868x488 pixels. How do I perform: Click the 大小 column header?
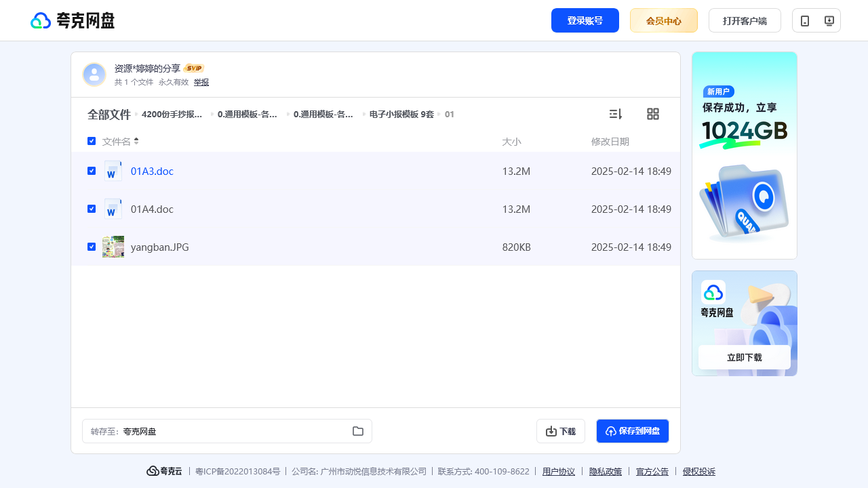(x=511, y=142)
